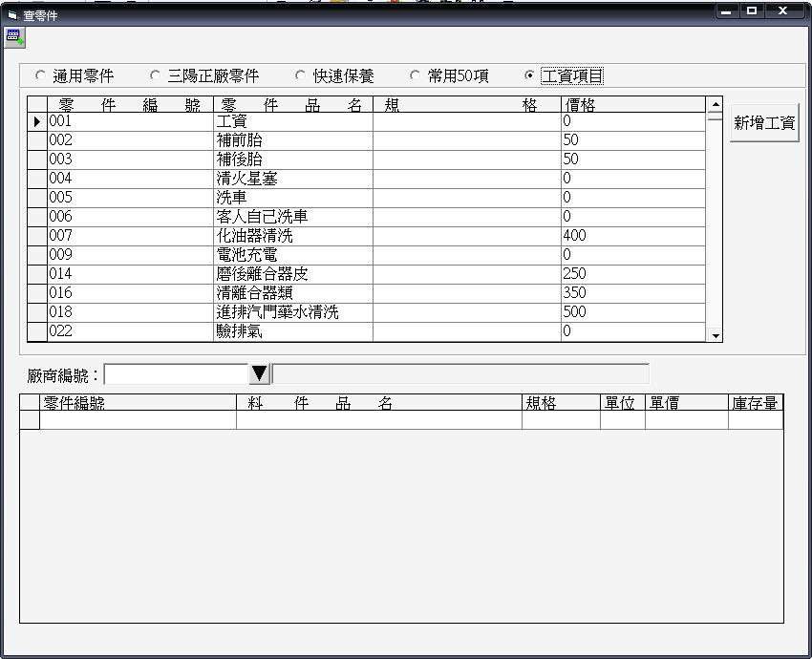Screen dimensions: 812x659
Task: Choose the 三陽正廠零件 radio option
Action: pos(155,75)
